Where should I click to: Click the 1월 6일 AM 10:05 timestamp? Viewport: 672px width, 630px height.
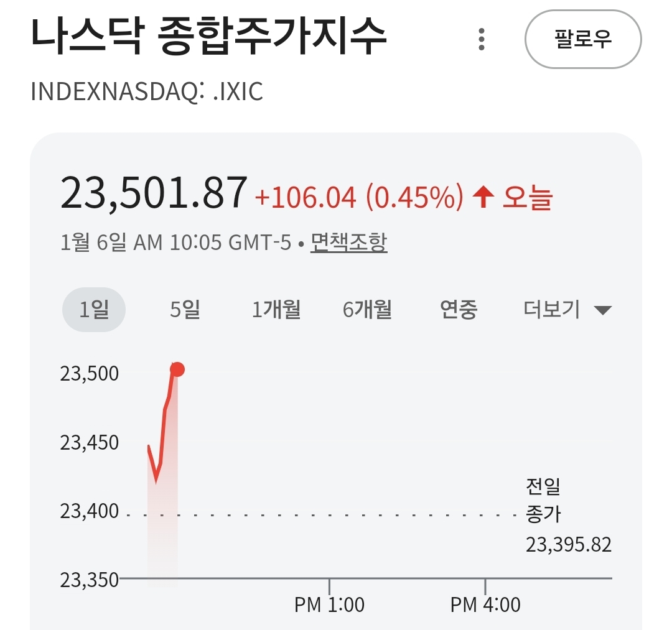pyautogui.click(x=176, y=243)
